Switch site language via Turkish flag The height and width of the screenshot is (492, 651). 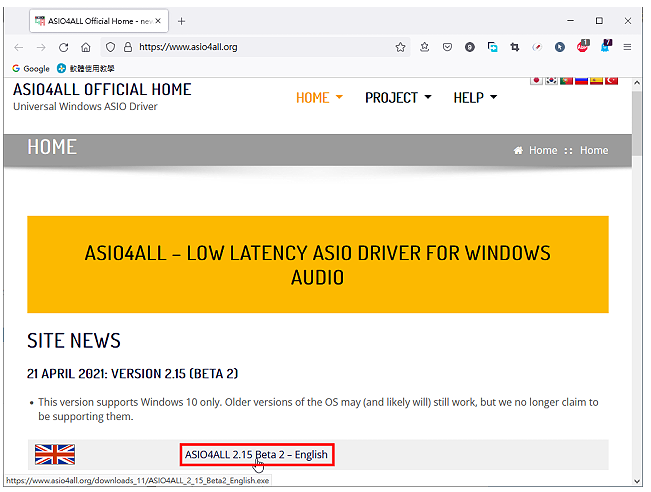[611, 81]
